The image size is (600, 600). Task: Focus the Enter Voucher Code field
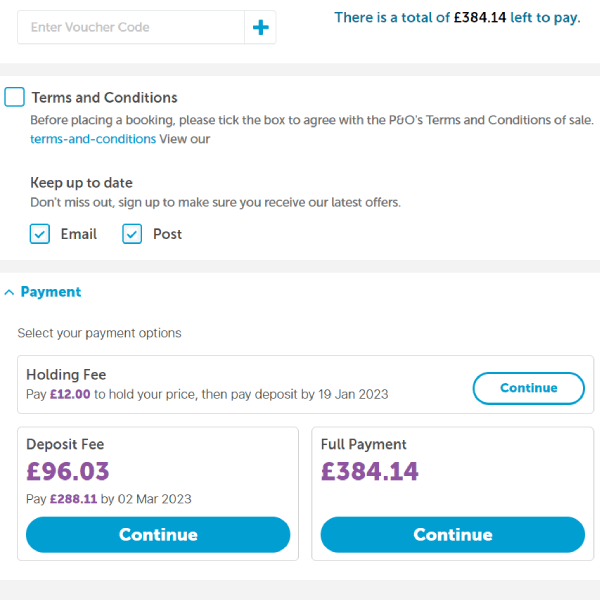point(131,28)
